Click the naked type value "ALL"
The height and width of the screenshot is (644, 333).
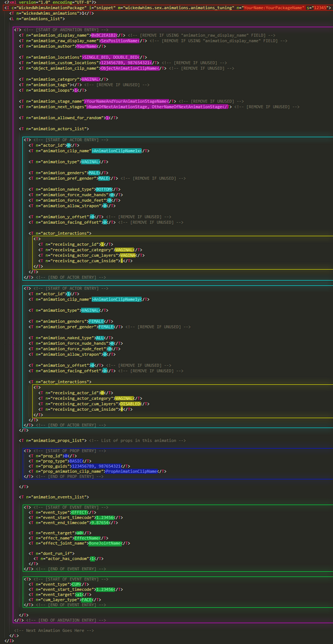click(101, 338)
